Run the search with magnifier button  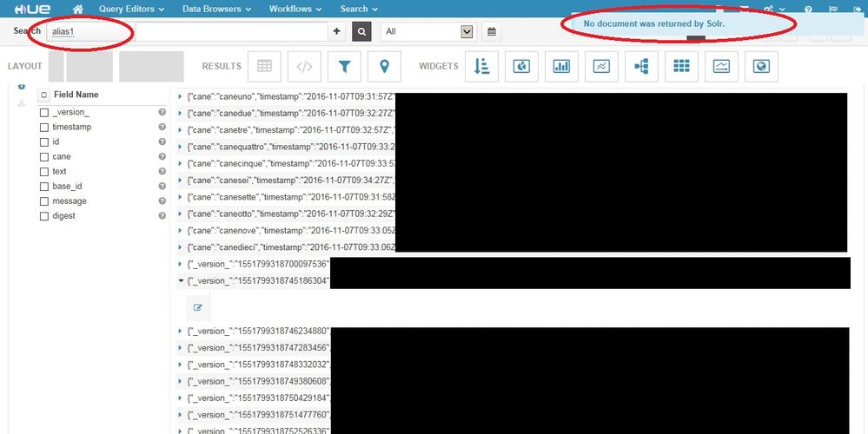[361, 32]
